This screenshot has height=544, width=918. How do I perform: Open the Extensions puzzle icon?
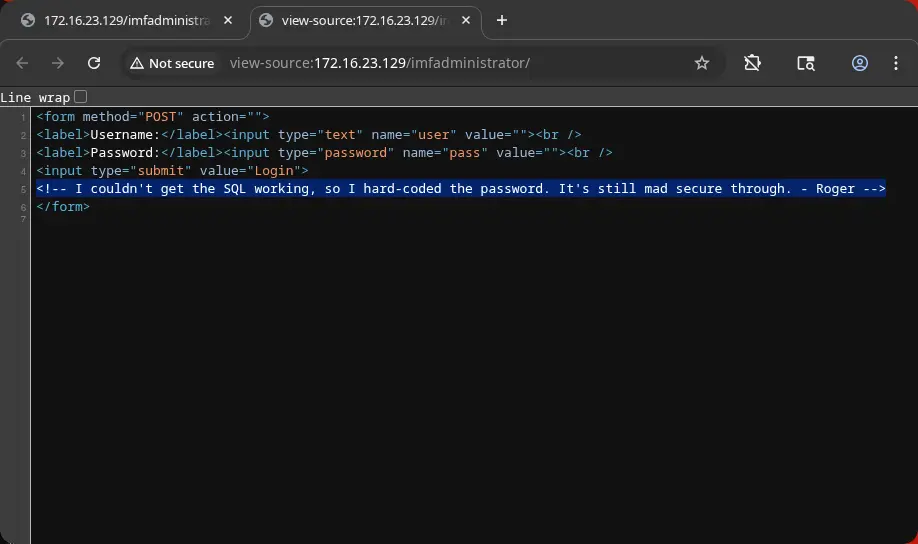coord(753,63)
